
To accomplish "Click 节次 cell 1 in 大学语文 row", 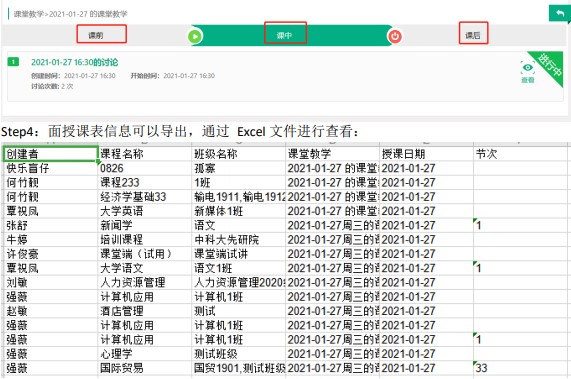I will [520, 268].
